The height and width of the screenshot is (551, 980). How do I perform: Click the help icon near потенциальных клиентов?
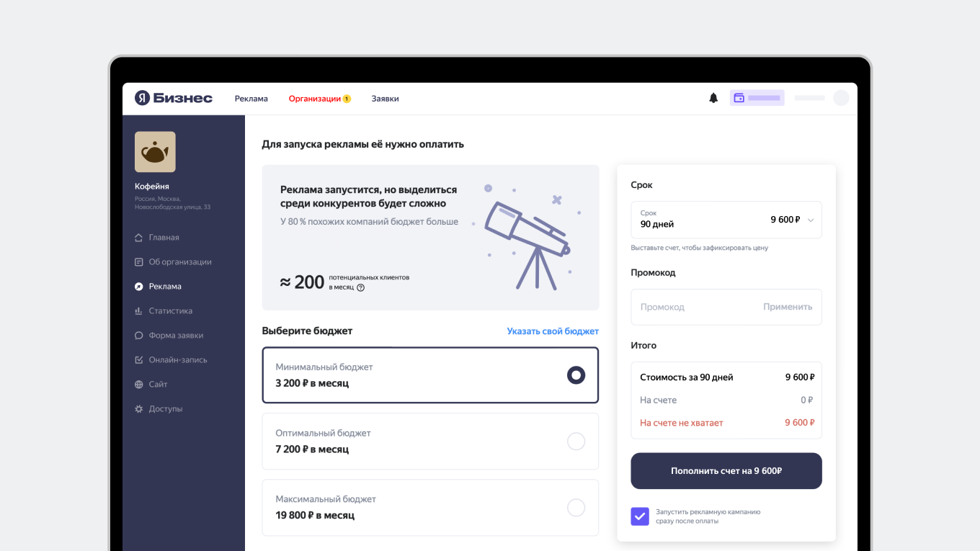361,287
